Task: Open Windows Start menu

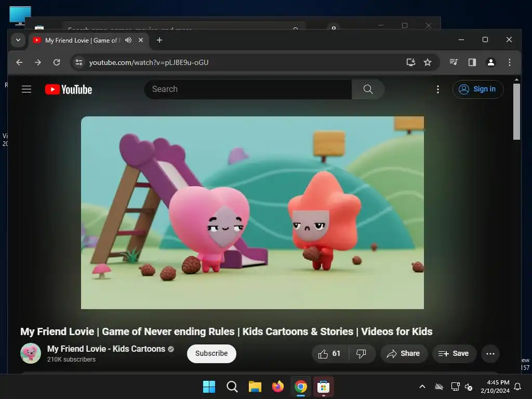Action: [209, 387]
